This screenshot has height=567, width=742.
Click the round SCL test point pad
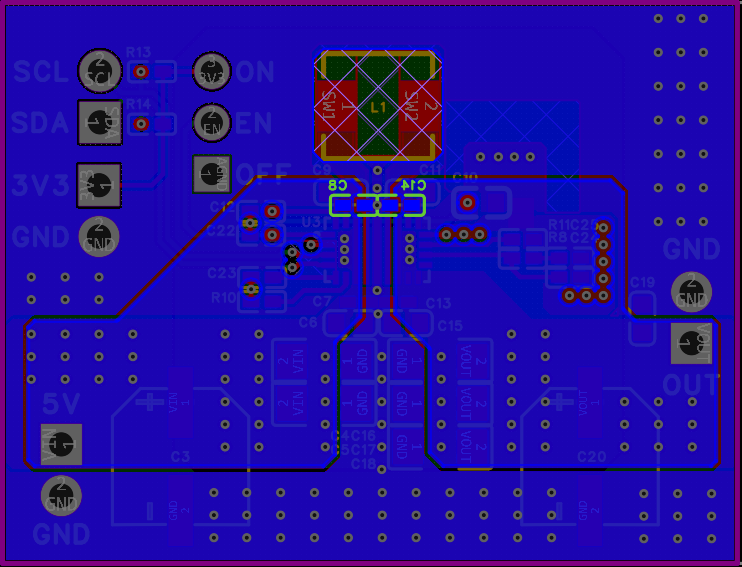coord(100,71)
